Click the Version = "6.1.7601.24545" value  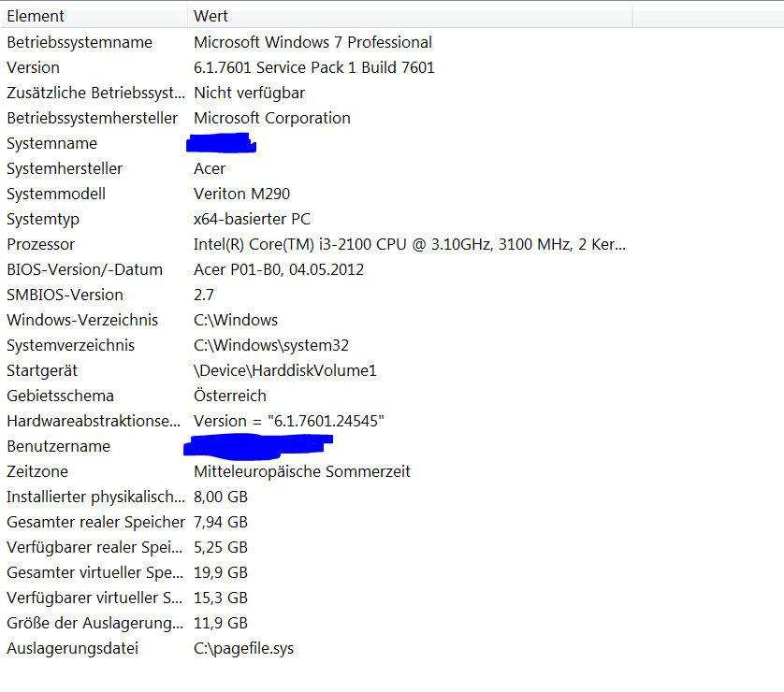(x=289, y=421)
